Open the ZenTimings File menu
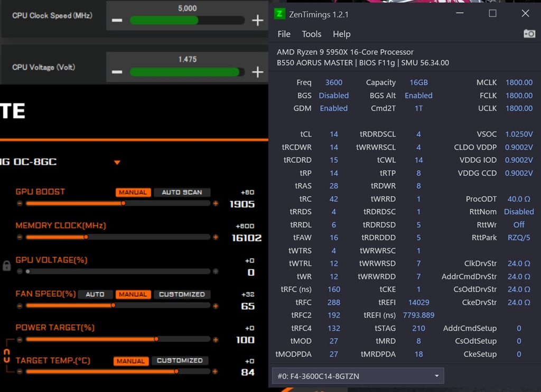This screenshot has height=392, width=541. [284, 34]
